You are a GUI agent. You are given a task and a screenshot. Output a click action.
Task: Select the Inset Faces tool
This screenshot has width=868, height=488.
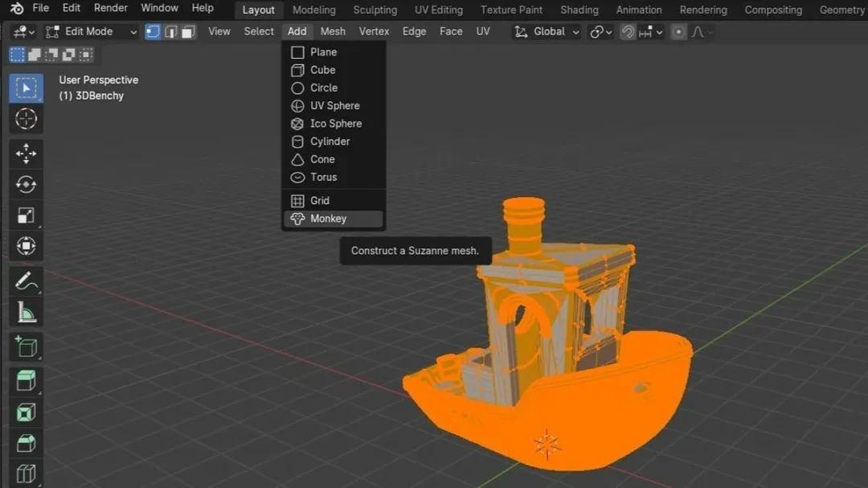pyautogui.click(x=26, y=412)
